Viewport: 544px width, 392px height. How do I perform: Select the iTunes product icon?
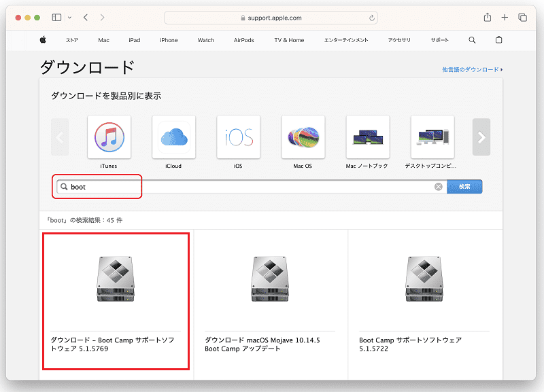109,137
